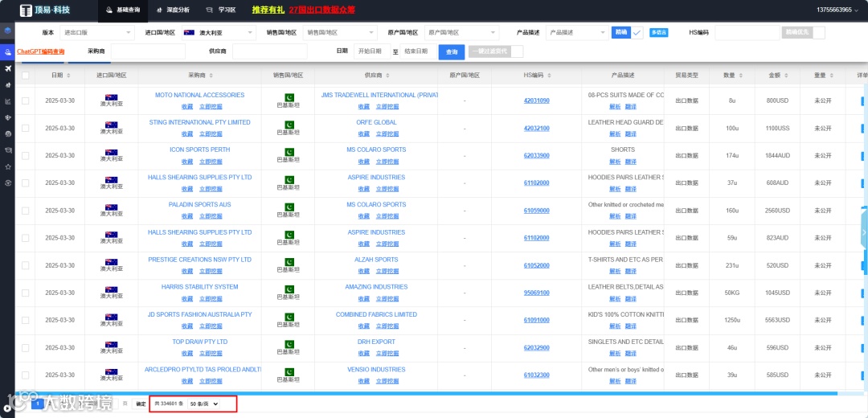
Task: Click the blue 查询 search button
Action: pyautogui.click(x=452, y=52)
